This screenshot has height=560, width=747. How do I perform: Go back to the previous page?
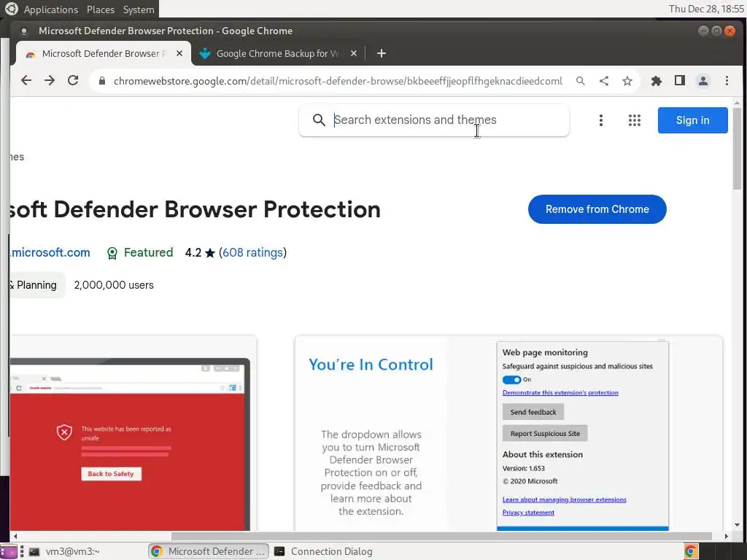click(x=26, y=80)
